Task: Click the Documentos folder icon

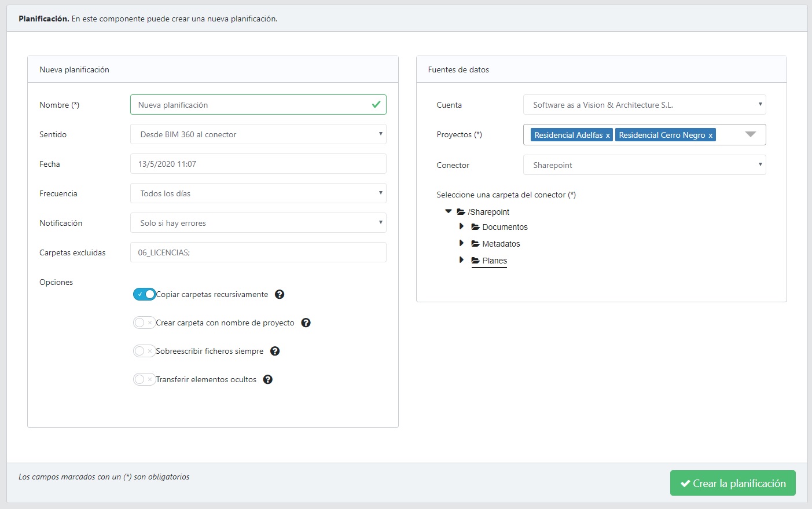Action: click(x=475, y=227)
